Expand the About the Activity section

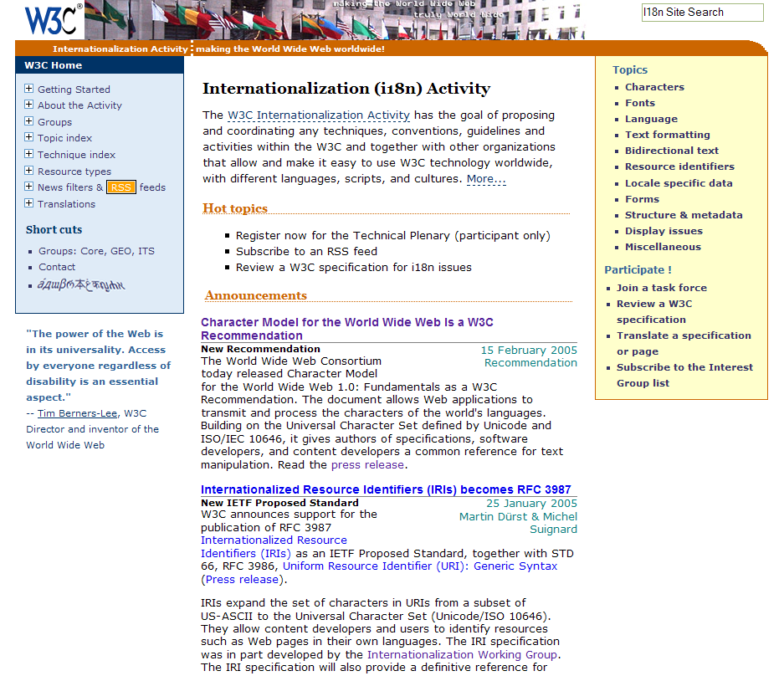point(29,105)
